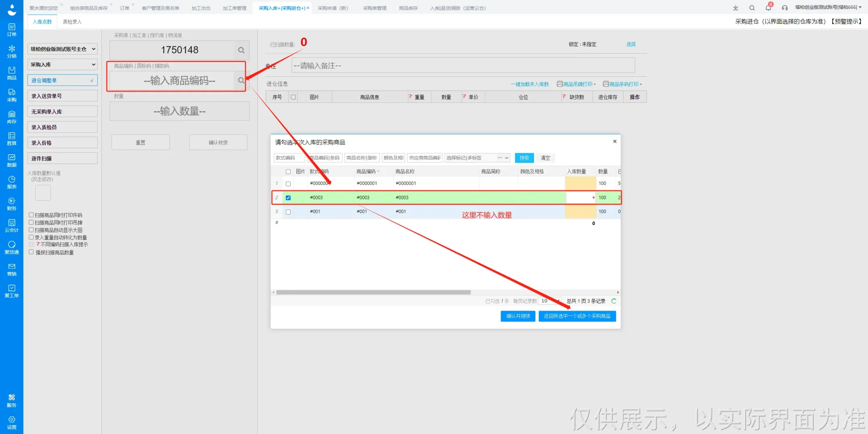868x434 pixels.
Task: Click the 确认并继续 button
Action: (518, 316)
